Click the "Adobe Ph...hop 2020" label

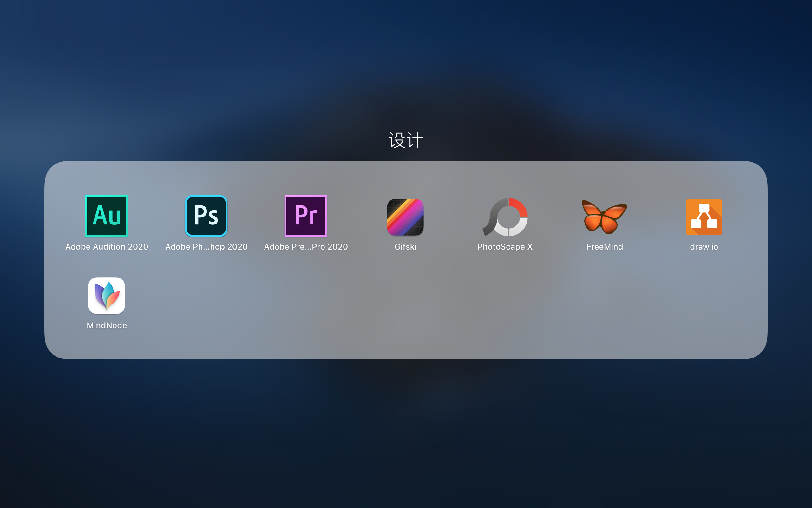click(206, 247)
